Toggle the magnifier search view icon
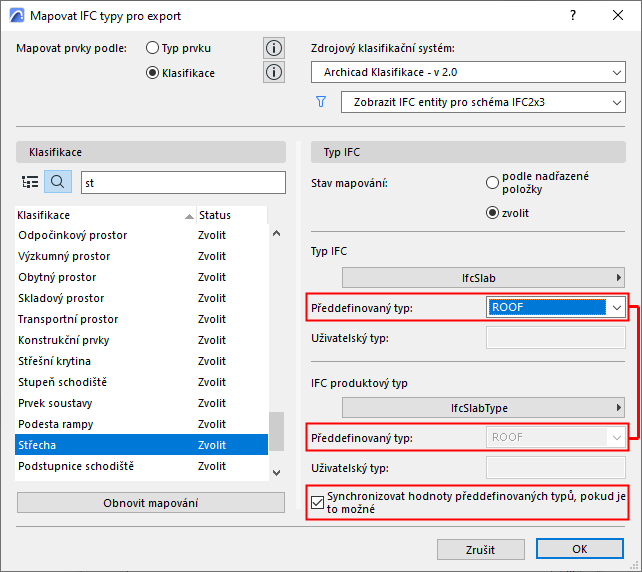Image resolution: width=642 pixels, height=572 pixels. (x=57, y=182)
